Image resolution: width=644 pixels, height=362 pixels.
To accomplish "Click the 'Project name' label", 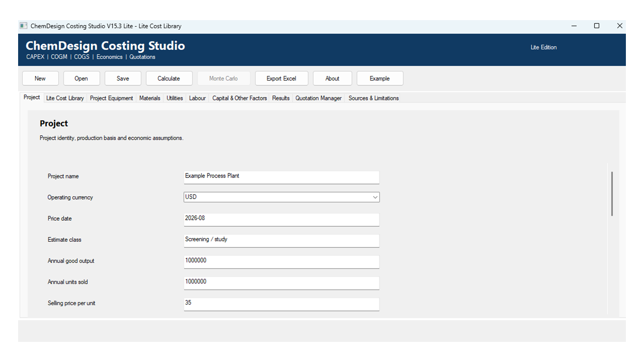I will [x=63, y=176].
